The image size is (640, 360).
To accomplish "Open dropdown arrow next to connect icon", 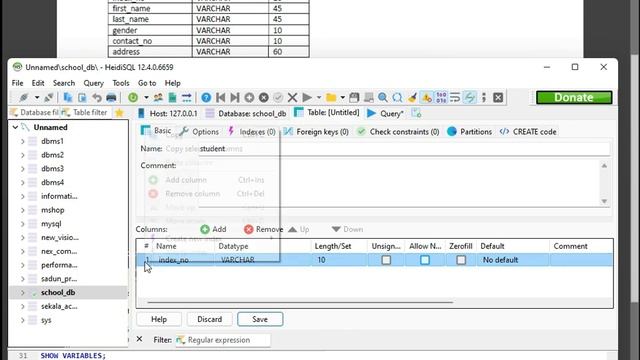I will 37,98.
